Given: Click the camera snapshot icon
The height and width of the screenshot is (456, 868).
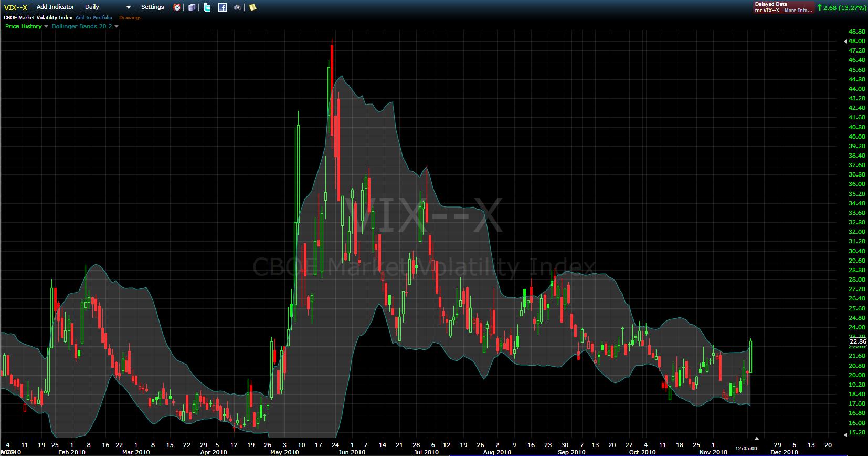Looking at the screenshot, I should click(238, 7).
